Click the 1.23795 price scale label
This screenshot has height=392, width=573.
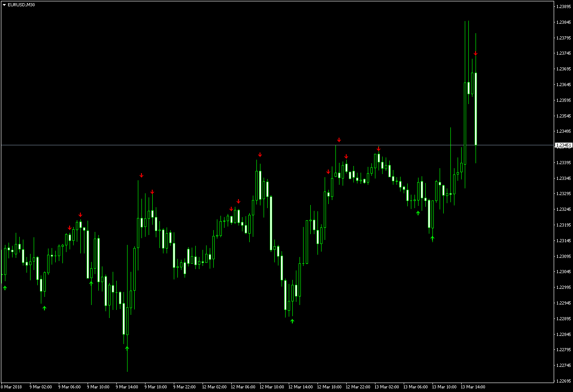pyautogui.click(x=564, y=38)
